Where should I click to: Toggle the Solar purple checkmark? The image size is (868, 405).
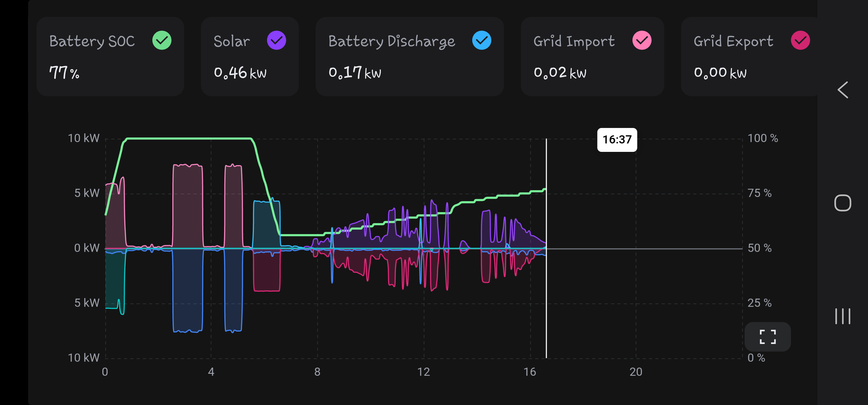pyautogui.click(x=276, y=40)
